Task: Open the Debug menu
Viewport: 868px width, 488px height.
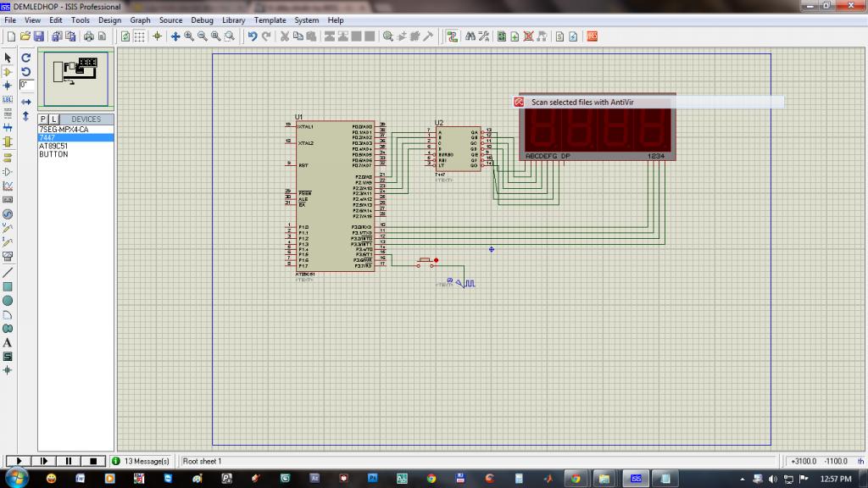Action: [202, 20]
